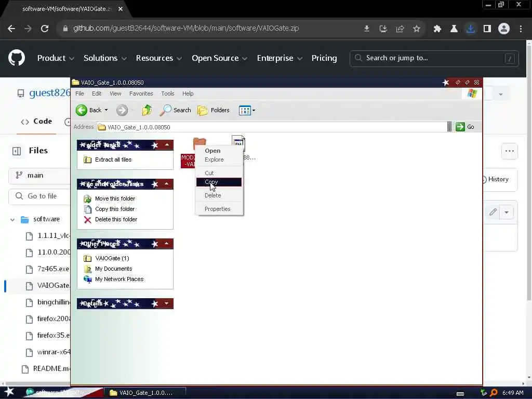Expand the Details panel
532x399 pixels.
(x=167, y=303)
